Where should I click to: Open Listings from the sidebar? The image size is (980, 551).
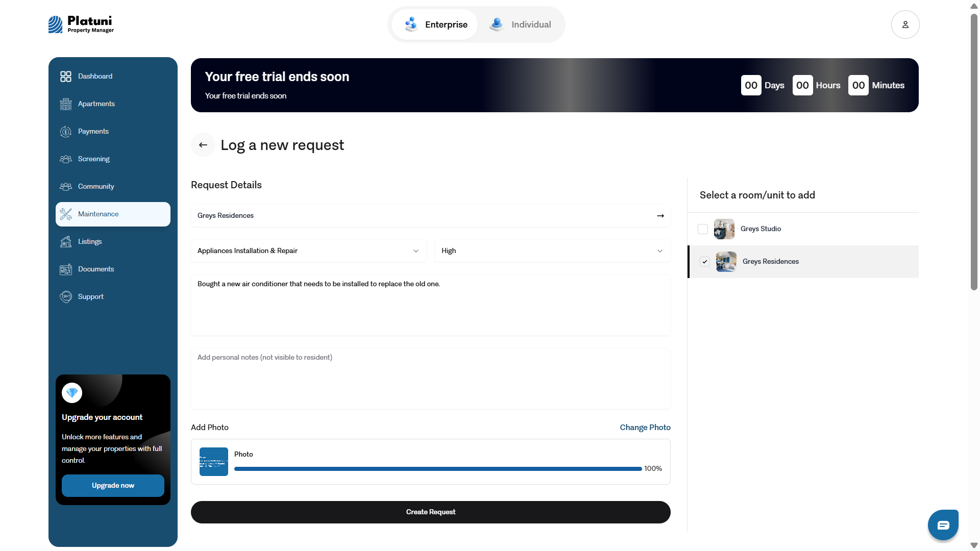(x=113, y=242)
